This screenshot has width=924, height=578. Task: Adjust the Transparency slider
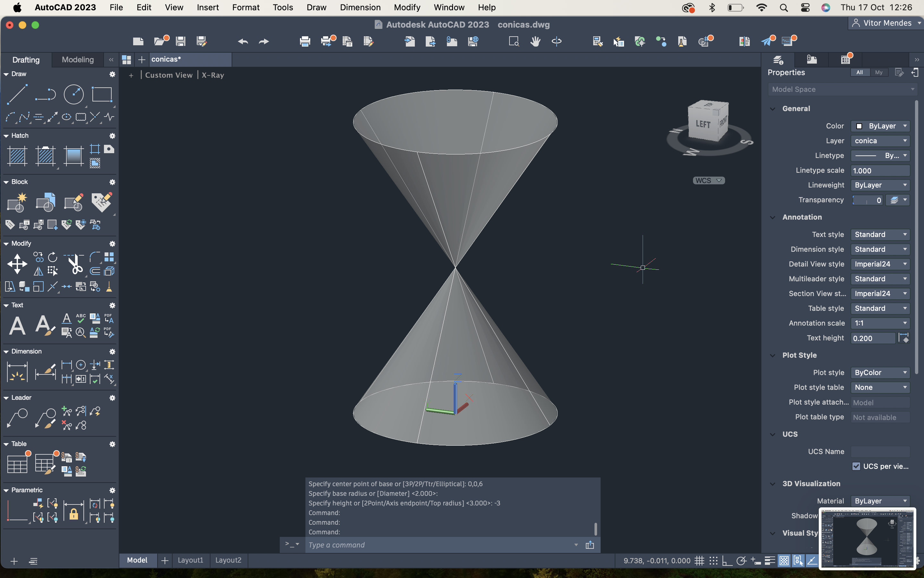[868, 200]
